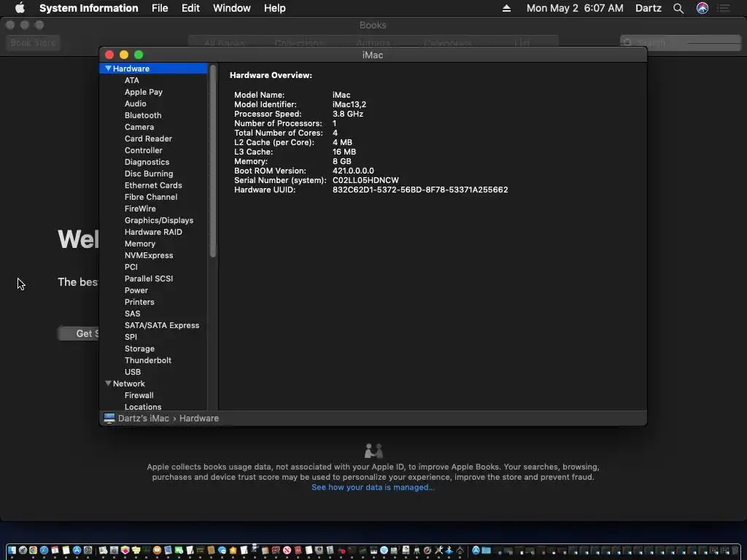The image size is (747, 560).
Task: Open the Window menu
Action: tap(231, 8)
